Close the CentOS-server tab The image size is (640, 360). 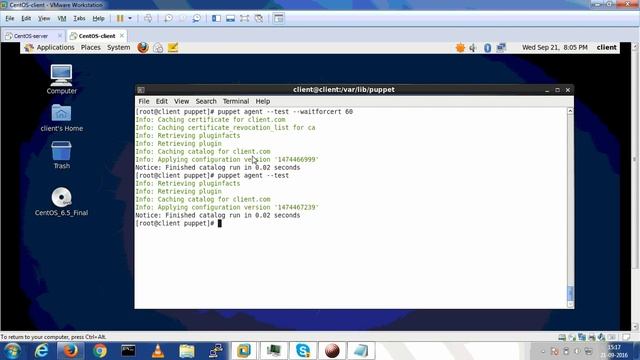pyautogui.click(x=60, y=36)
